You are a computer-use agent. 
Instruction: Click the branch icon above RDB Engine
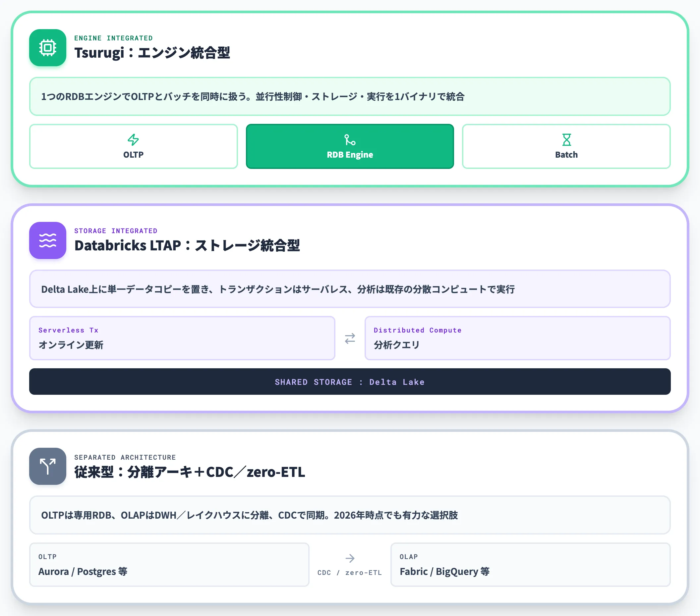coord(350,140)
